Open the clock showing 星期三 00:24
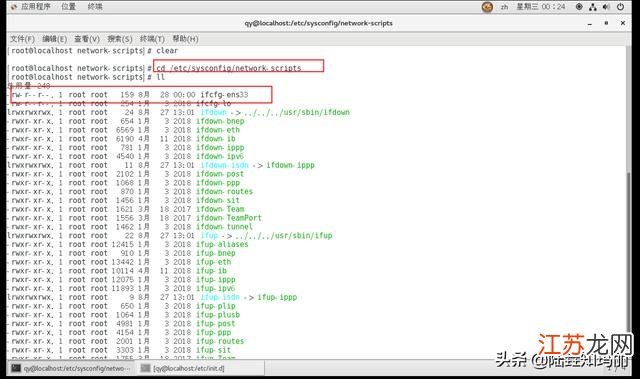Image resolution: width=640 pixels, height=379 pixels. pyautogui.click(x=541, y=7)
